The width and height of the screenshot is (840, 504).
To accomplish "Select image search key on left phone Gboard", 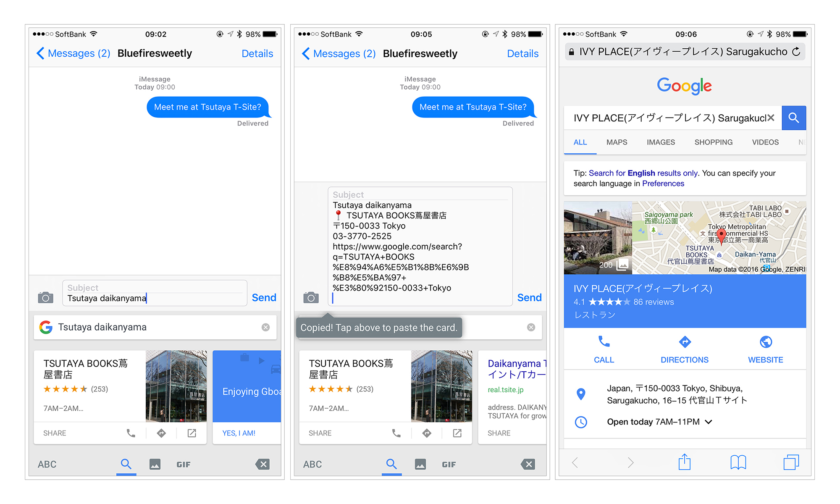I will point(155,464).
